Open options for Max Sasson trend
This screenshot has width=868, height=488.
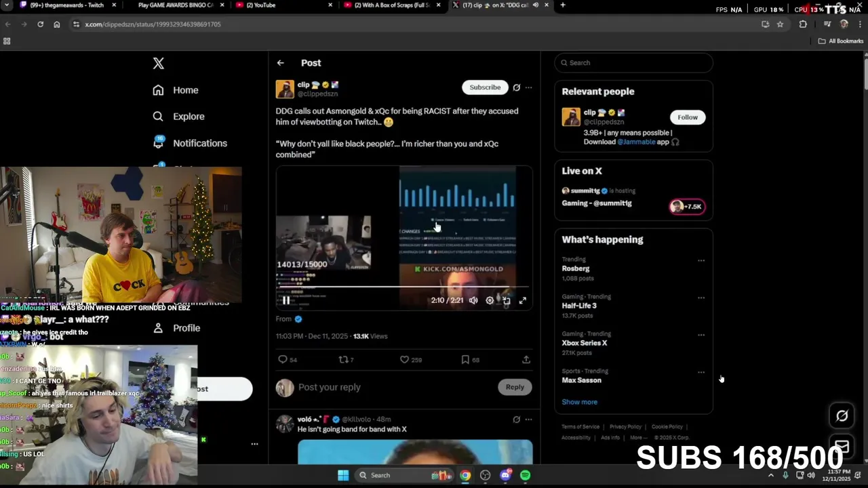[701, 372]
